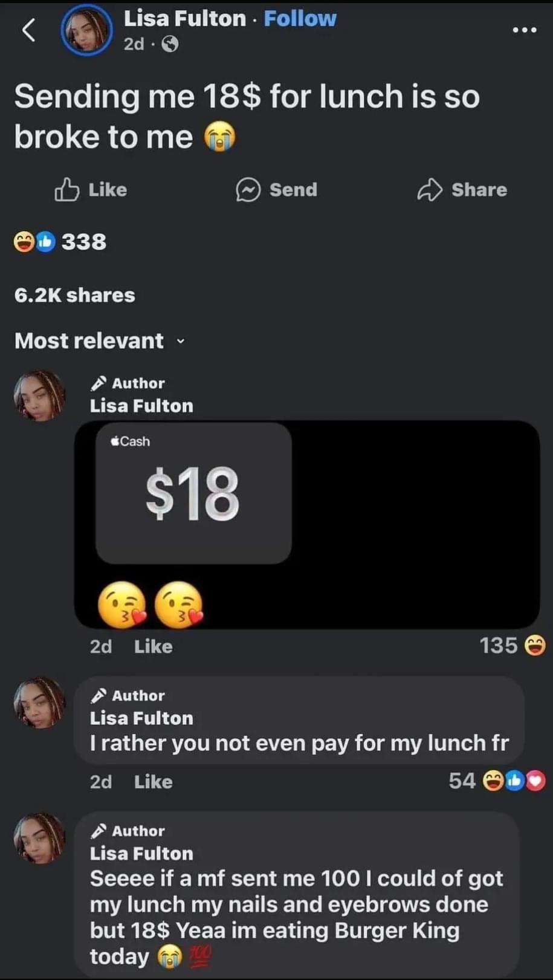
Task: Tap Lisa Fulton name on first comment
Action: coord(141,406)
